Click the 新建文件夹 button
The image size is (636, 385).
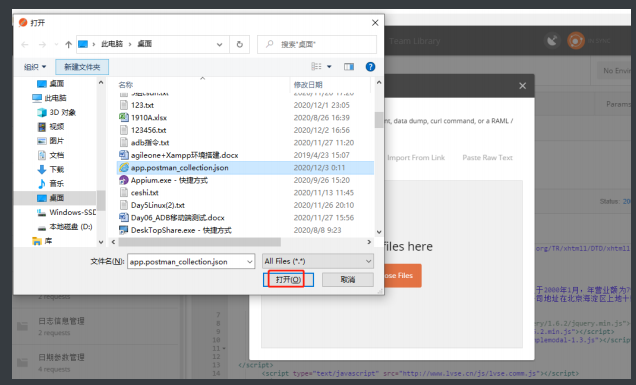(x=82, y=67)
